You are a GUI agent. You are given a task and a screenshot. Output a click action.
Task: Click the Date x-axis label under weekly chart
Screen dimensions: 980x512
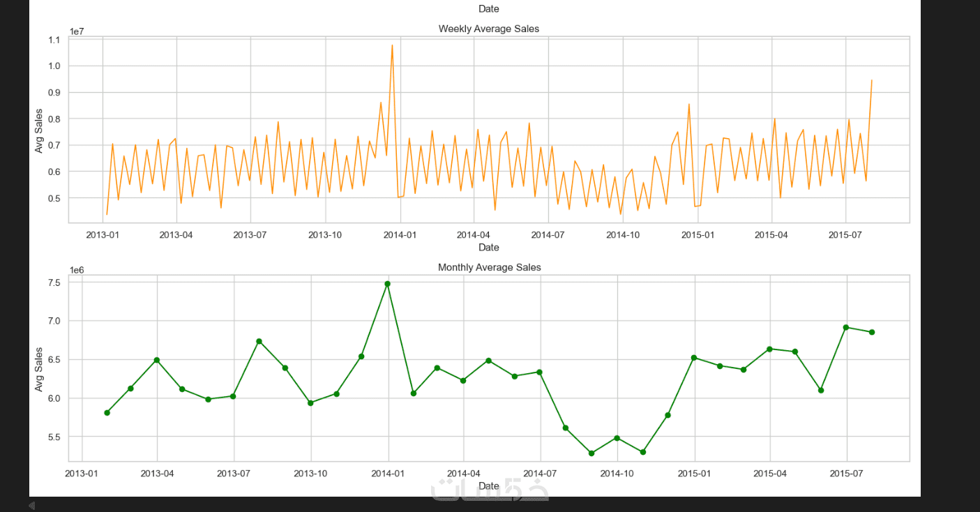[x=488, y=247]
